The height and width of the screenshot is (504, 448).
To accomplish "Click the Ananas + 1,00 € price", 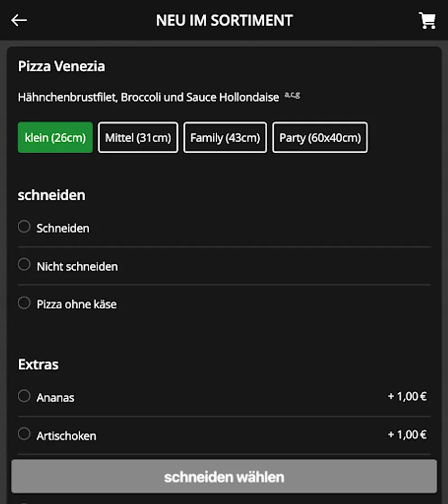I will (x=407, y=396).
